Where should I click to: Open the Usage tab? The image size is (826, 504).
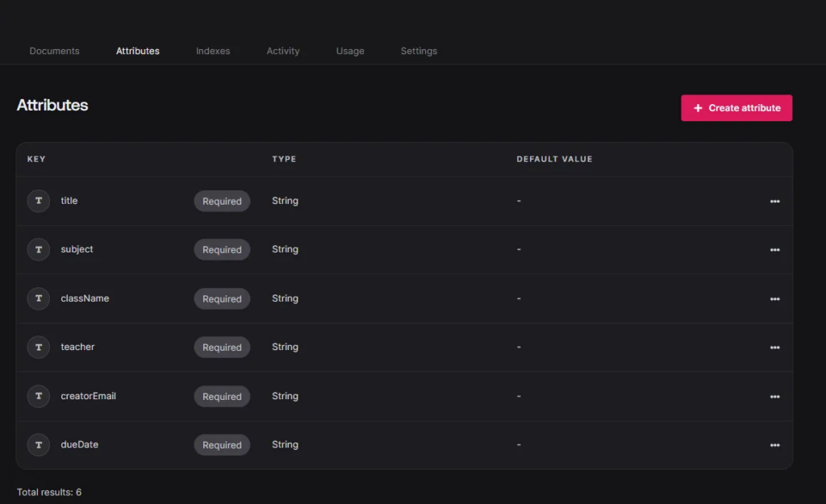(349, 51)
